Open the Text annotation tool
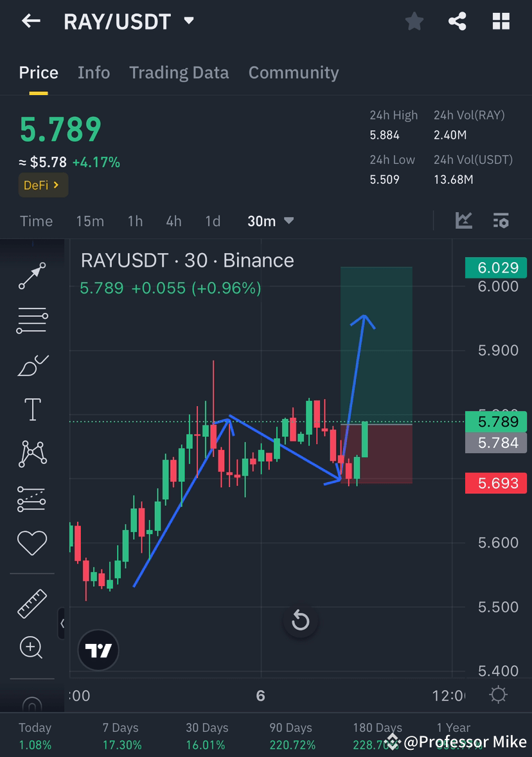This screenshot has width=532, height=757. 31,409
